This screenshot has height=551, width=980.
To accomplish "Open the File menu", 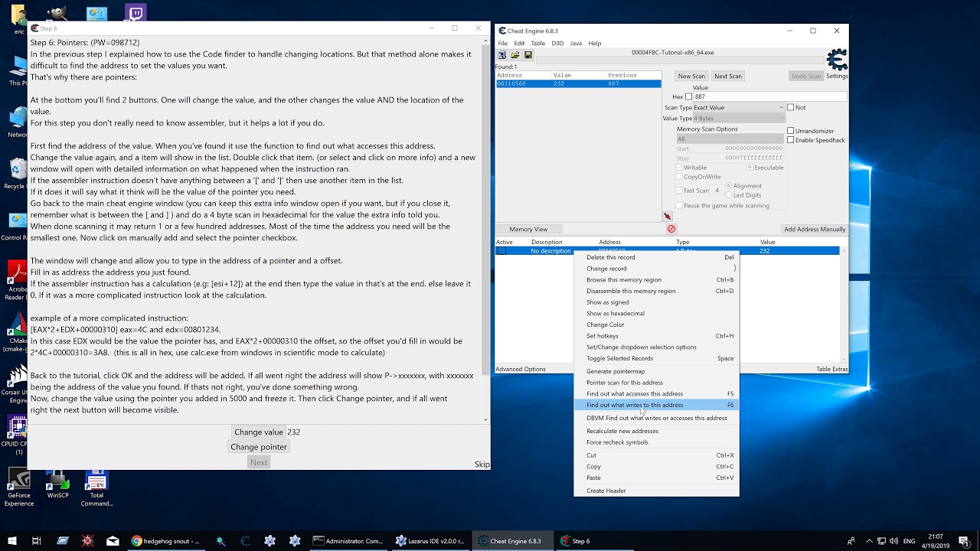I will [x=503, y=43].
